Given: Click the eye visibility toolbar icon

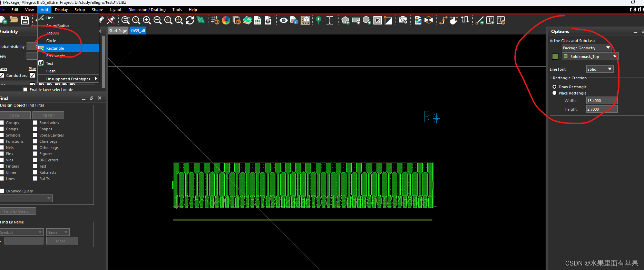Looking at the screenshot, I should 283,20.
